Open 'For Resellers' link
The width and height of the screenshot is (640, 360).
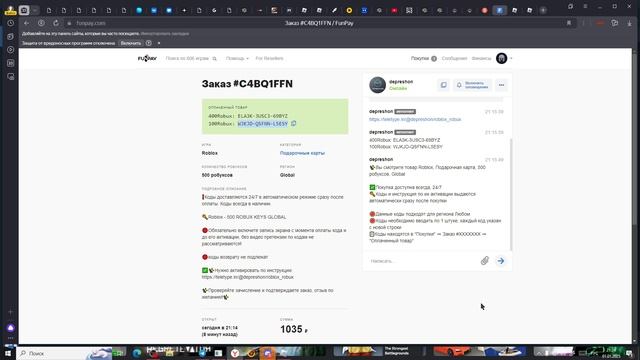(x=269, y=58)
